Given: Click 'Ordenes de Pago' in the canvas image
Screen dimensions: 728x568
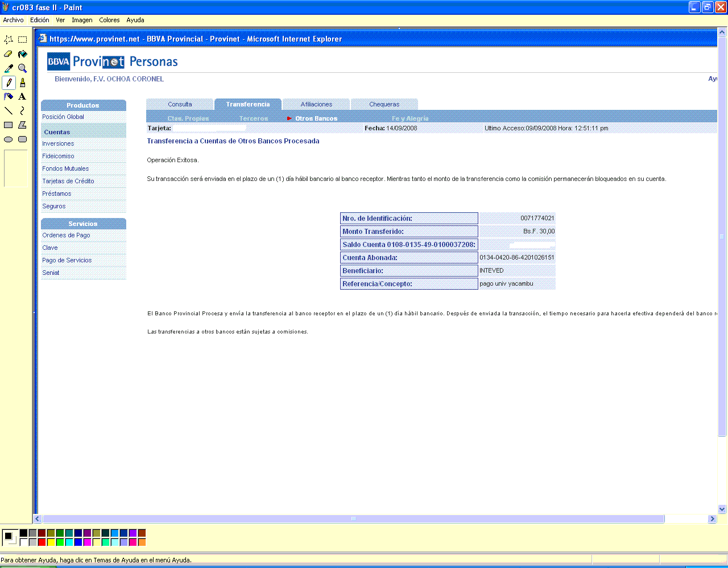Looking at the screenshot, I should pos(66,235).
